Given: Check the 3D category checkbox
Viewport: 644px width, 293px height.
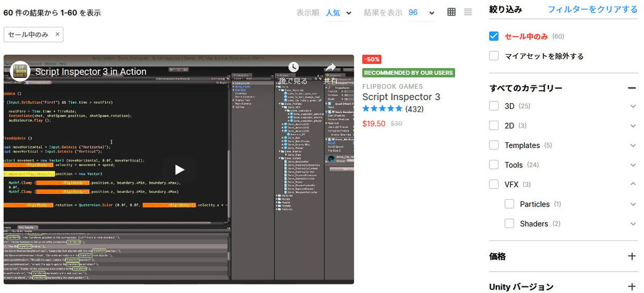Looking at the screenshot, I should [x=494, y=106].
